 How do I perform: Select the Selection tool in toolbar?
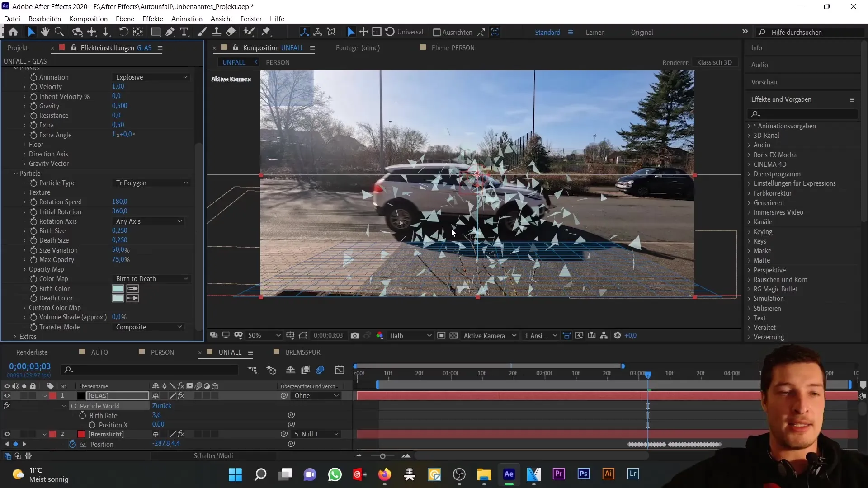30,32
